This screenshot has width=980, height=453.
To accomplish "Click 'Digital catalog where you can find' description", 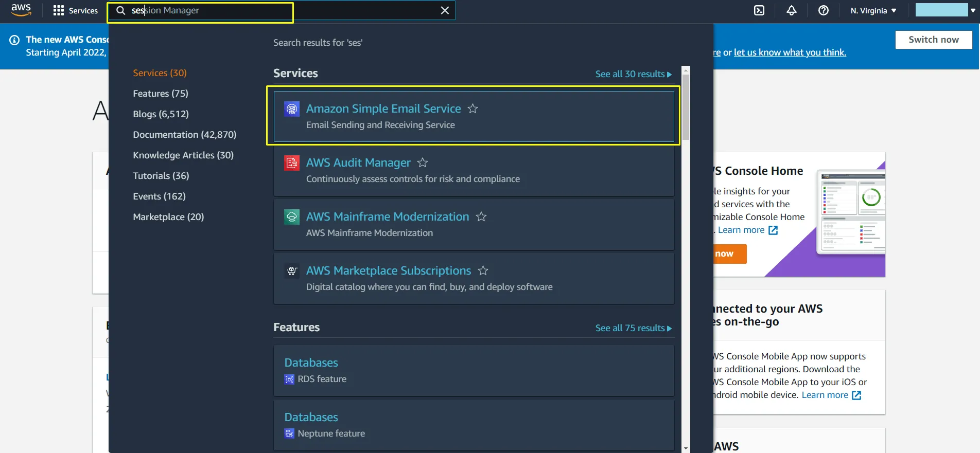I will [x=429, y=287].
